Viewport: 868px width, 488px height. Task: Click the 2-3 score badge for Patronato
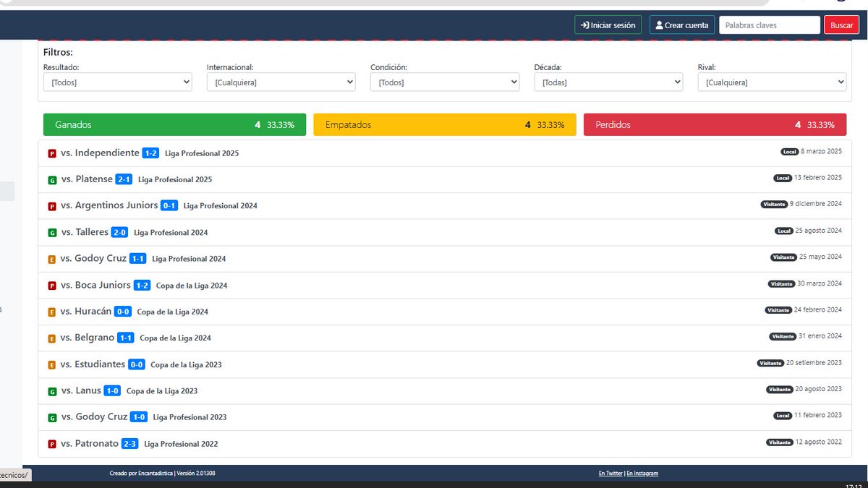pos(129,444)
